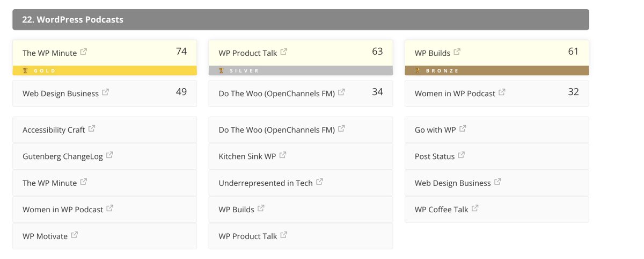Viewport: 644px width, 259px height.
Task: Select the '22. WordPress Podcasts' section header
Action: (301, 19)
